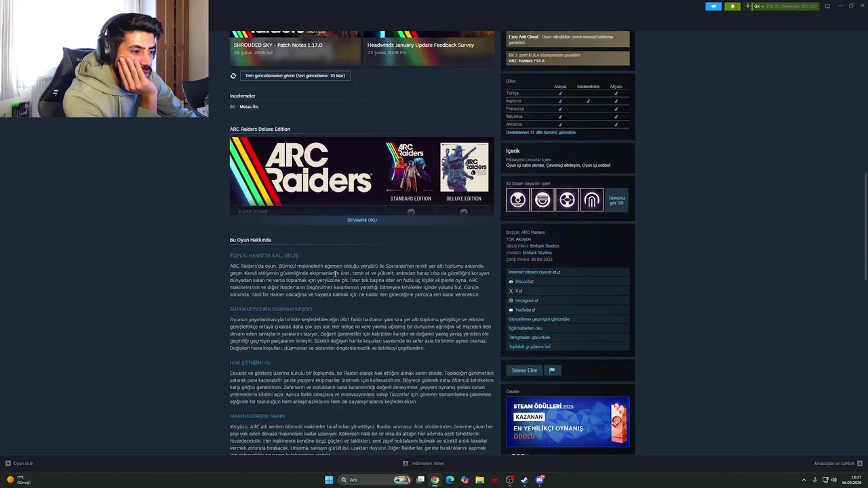Open Headwinds January Update Feedback Survey card
Image resolution: width=868 pixels, height=488 pixels.
(x=429, y=48)
